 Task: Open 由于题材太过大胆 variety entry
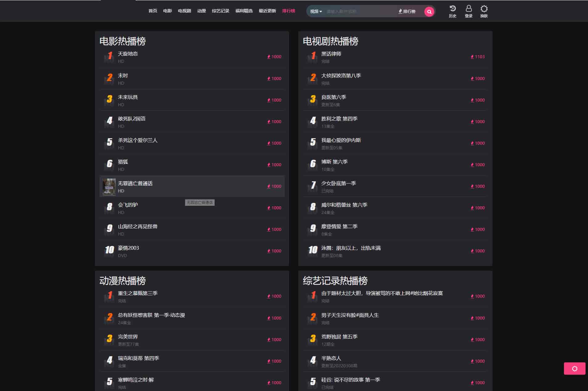tap(382, 293)
